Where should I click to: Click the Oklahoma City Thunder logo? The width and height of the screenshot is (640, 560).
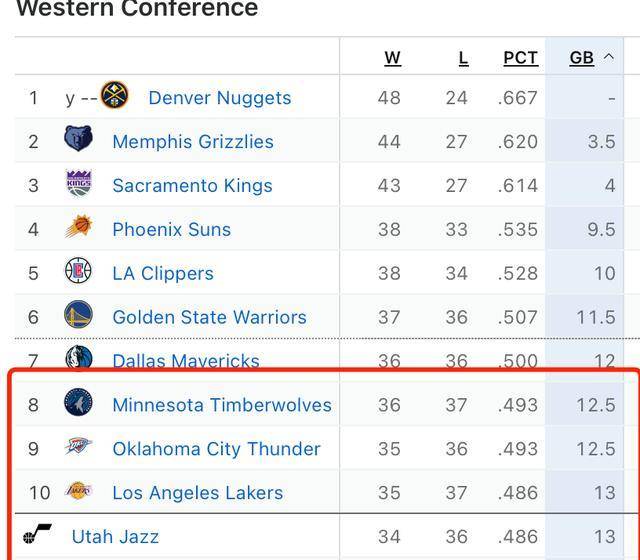coord(78,446)
